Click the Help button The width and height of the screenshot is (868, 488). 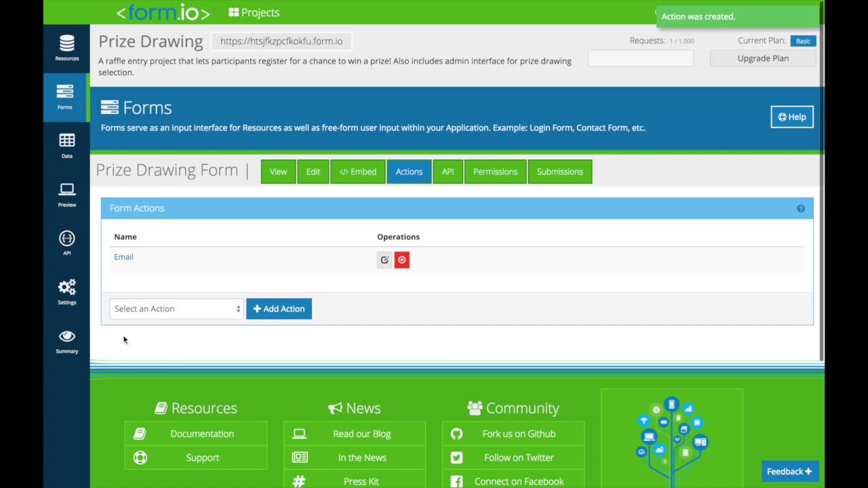[x=792, y=117]
